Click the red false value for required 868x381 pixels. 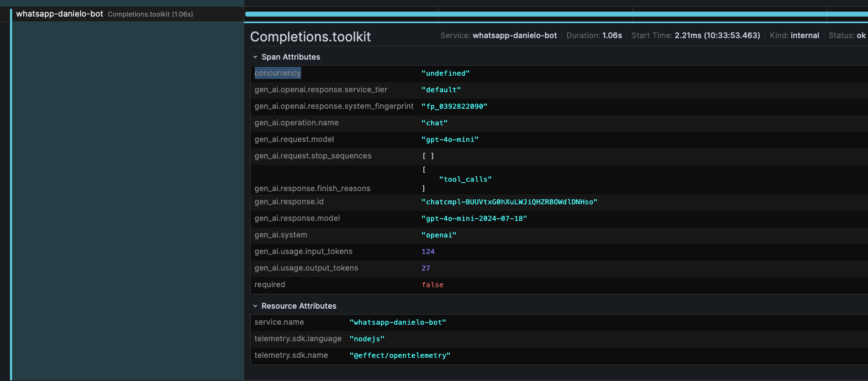click(432, 285)
